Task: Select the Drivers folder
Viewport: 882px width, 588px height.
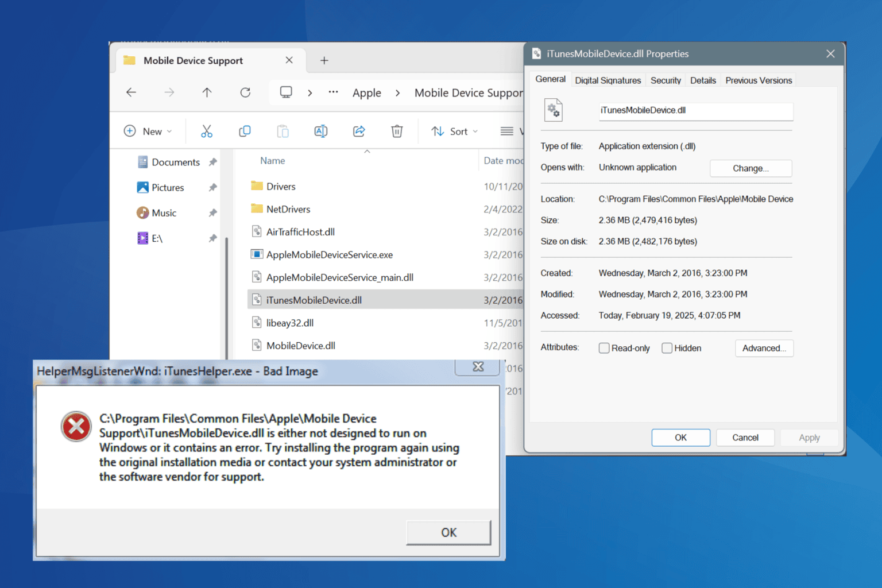Action: click(281, 187)
